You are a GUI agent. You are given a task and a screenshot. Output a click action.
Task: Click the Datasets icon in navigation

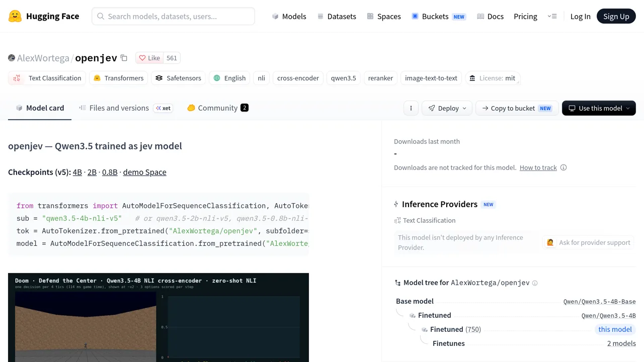[x=320, y=16]
